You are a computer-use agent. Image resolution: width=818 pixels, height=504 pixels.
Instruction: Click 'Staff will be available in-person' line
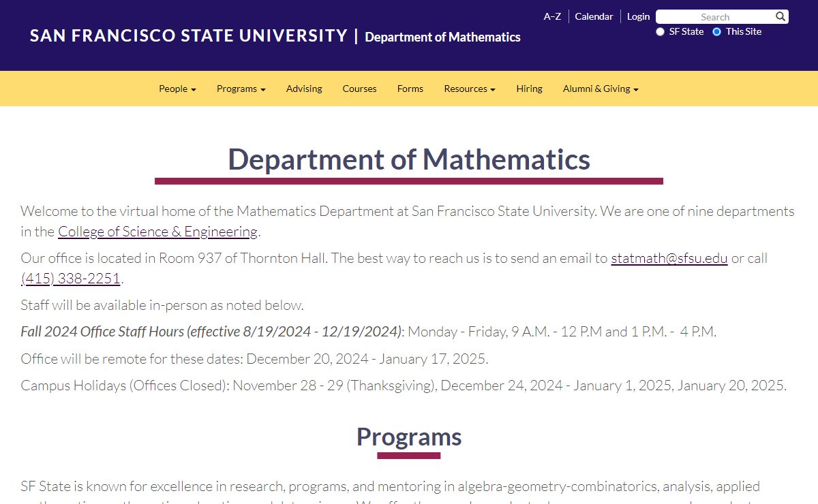tap(162, 305)
